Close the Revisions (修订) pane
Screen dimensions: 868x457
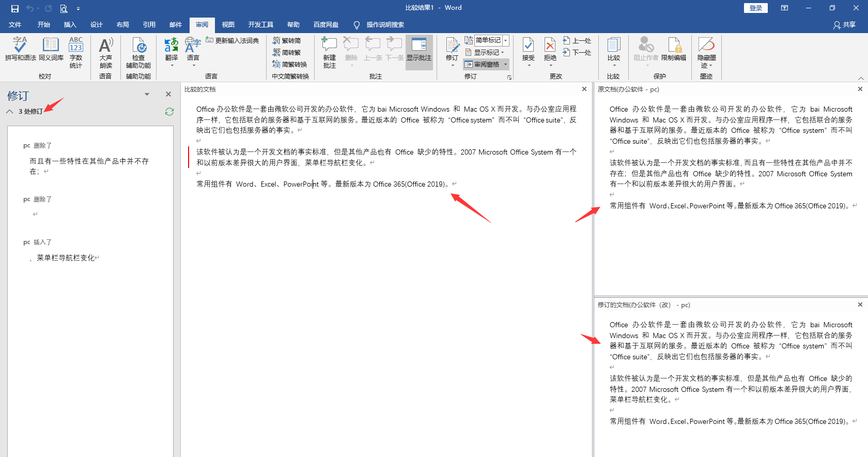pos(168,94)
